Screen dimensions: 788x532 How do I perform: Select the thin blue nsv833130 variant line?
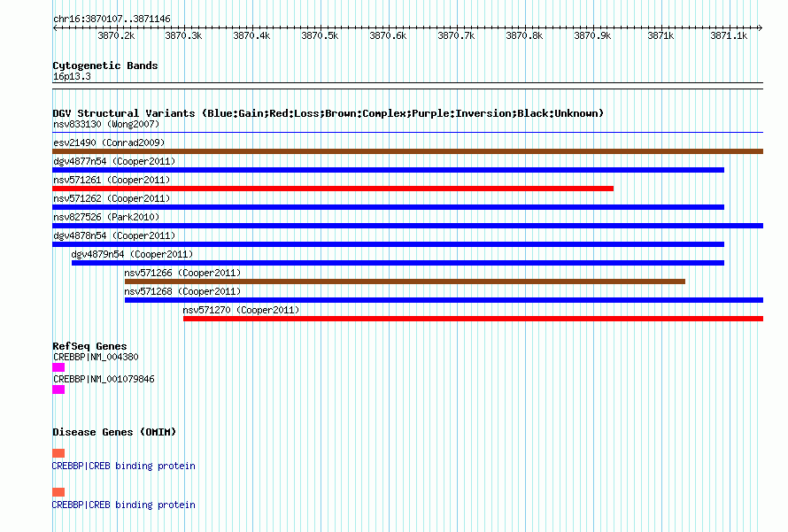pyautogui.click(x=407, y=132)
